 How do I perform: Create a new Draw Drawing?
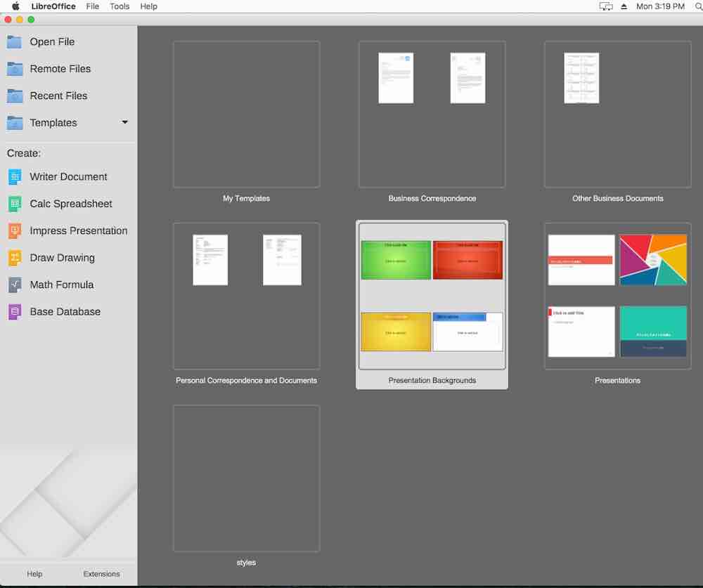[x=63, y=258]
